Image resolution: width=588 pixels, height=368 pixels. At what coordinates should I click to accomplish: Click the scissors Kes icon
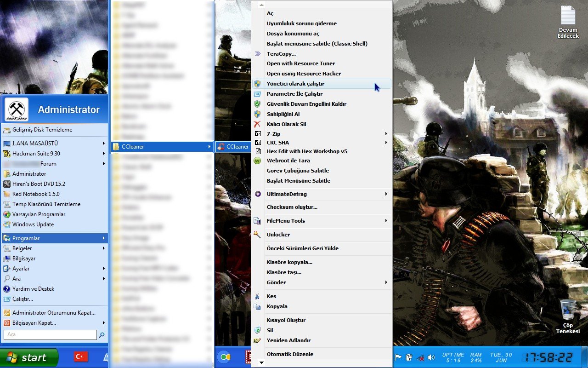[258, 296]
